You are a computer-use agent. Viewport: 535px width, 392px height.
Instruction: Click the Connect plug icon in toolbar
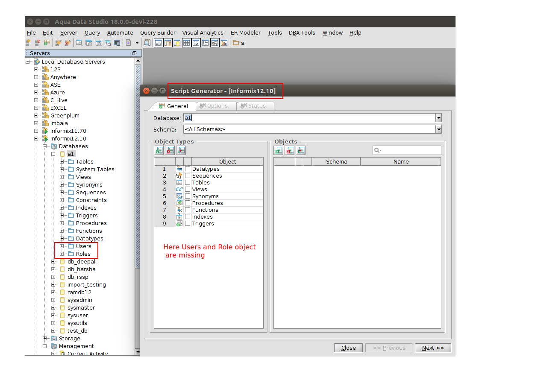59,43
